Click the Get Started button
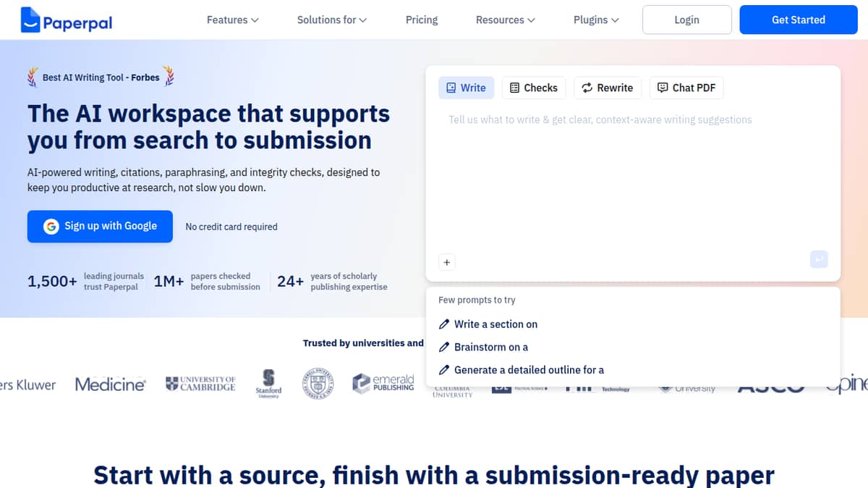 tap(799, 20)
